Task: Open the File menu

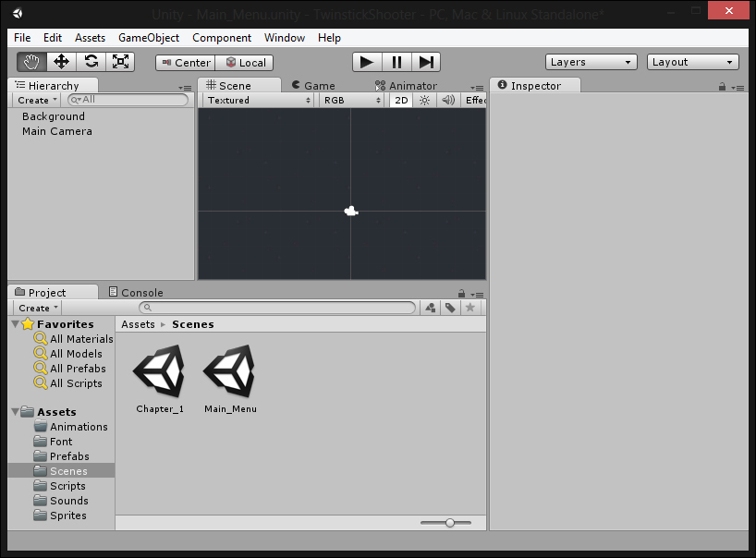Action: coord(22,38)
